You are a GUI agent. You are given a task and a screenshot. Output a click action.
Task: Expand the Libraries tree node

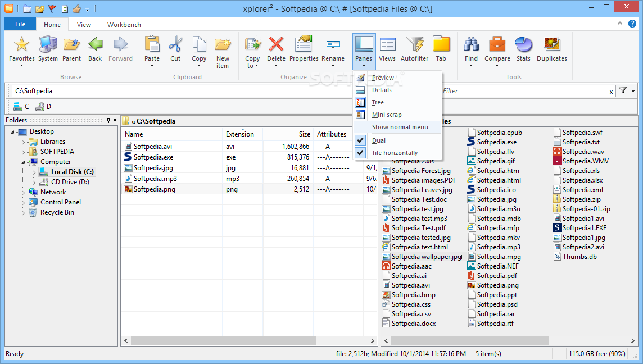[x=24, y=142]
